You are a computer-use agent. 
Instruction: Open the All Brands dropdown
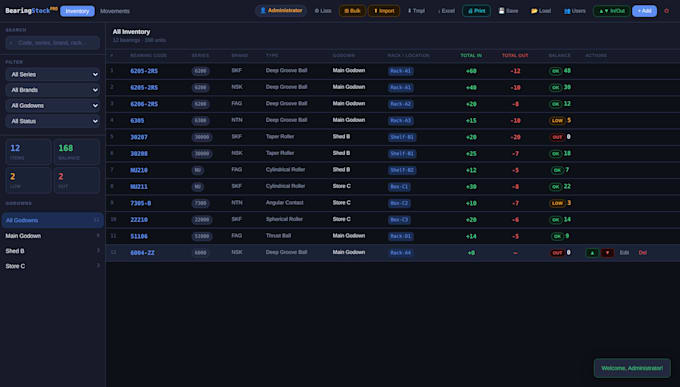(x=52, y=90)
